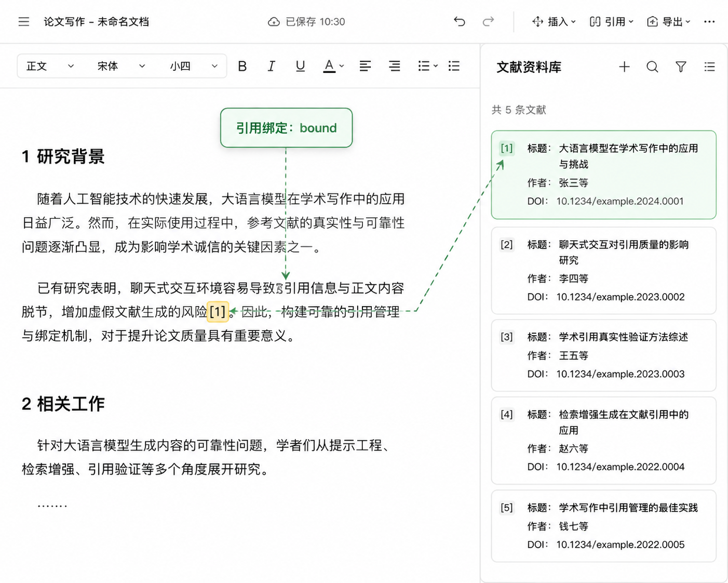Click author 李四等 in reference 2

click(x=573, y=279)
